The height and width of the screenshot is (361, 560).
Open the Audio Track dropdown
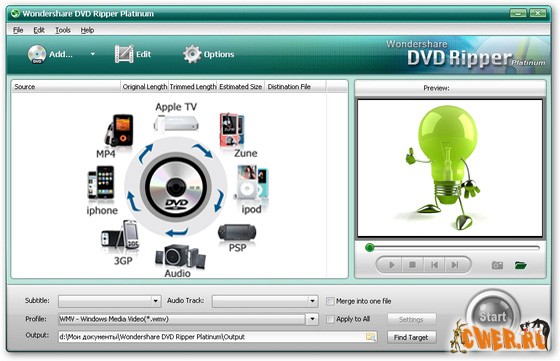(x=312, y=301)
